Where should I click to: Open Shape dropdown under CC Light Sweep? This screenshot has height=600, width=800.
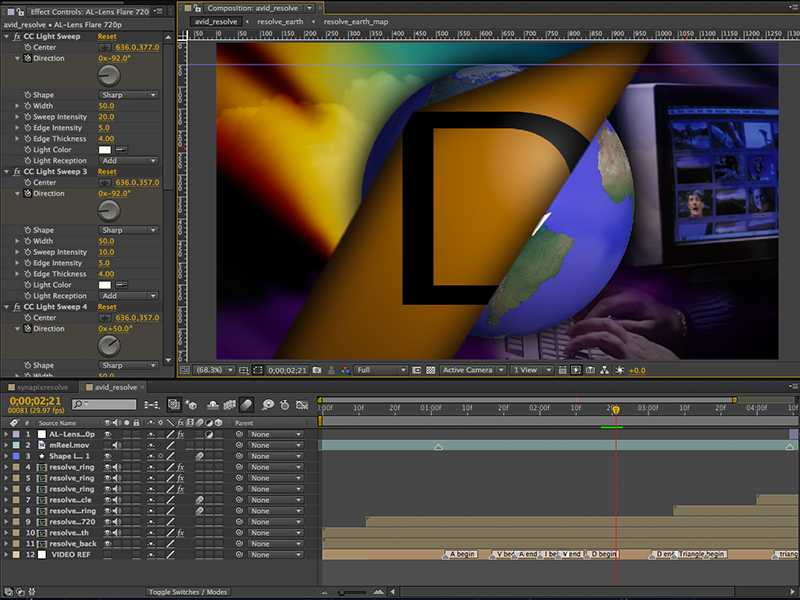tap(128, 95)
